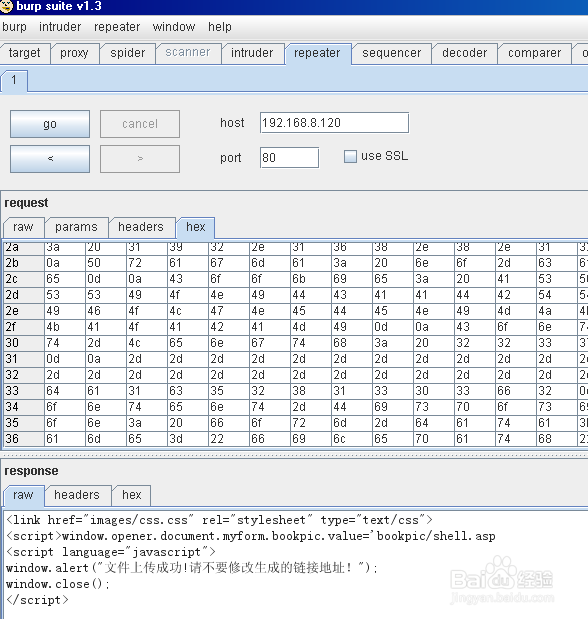Select the comparer tab
588x619 pixels.
tap(534, 53)
